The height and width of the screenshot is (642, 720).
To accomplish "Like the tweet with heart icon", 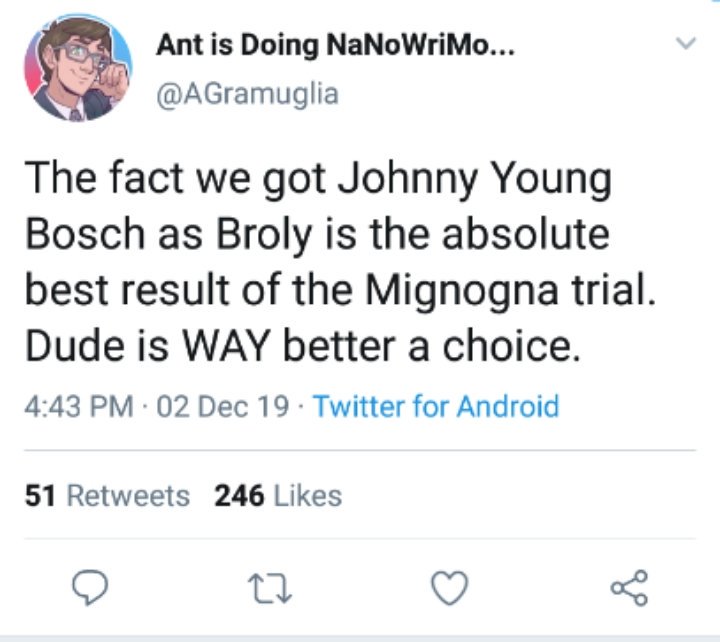I will point(450,588).
